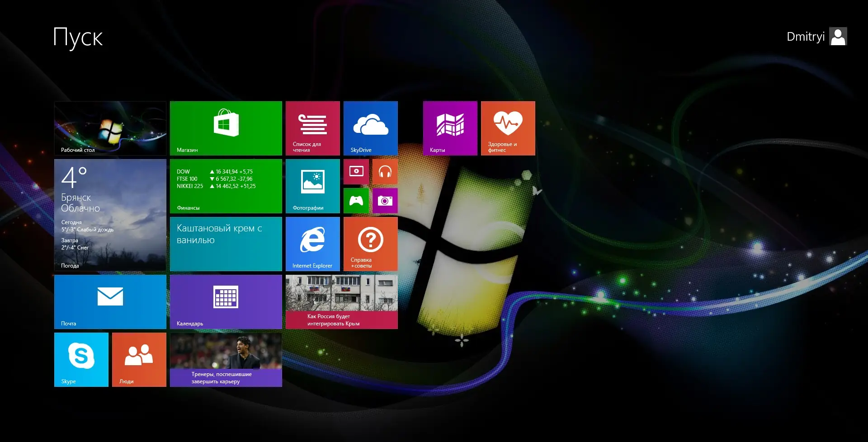
Task: Open the sports tile about Тренеры
Action: pos(226,360)
